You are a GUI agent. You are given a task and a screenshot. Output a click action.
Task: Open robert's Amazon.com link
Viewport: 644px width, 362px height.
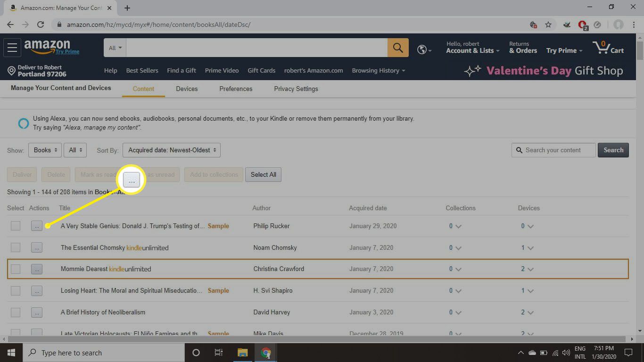point(314,71)
